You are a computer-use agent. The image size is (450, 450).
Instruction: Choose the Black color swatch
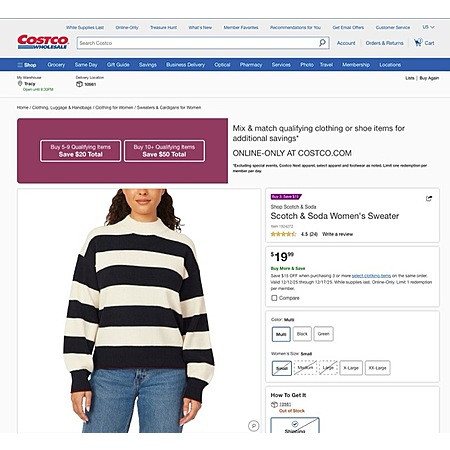click(302, 334)
